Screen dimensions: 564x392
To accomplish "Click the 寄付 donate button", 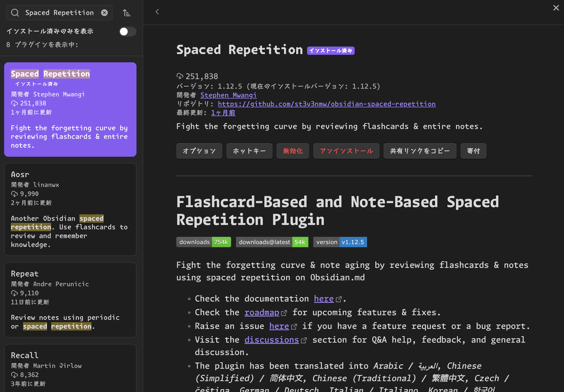I will pyautogui.click(x=474, y=151).
